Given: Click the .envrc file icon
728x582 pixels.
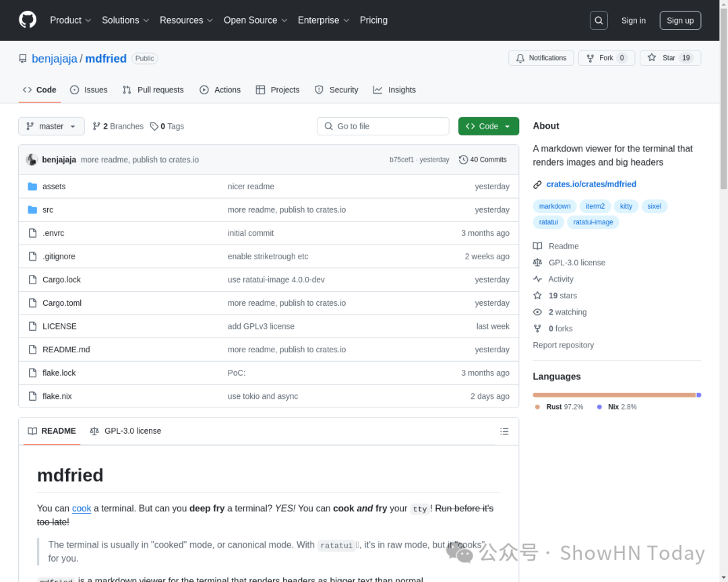Looking at the screenshot, I should click(x=32, y=233).
